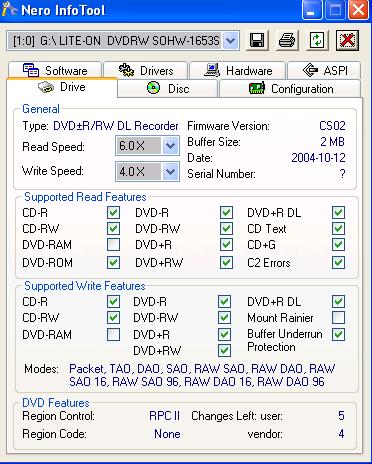This screenshot has height=464, width=372.
Task: Click the green refresh arrows icon
Action: pos(317,41)
